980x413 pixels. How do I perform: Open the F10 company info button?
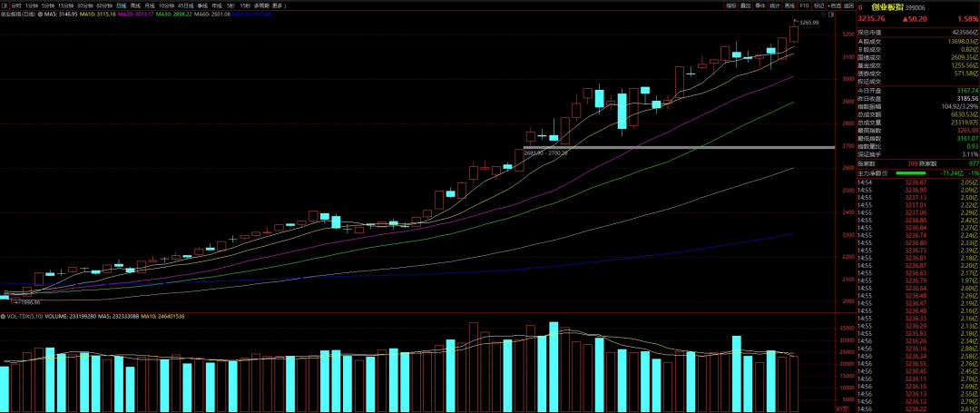[x=804, y=5]
